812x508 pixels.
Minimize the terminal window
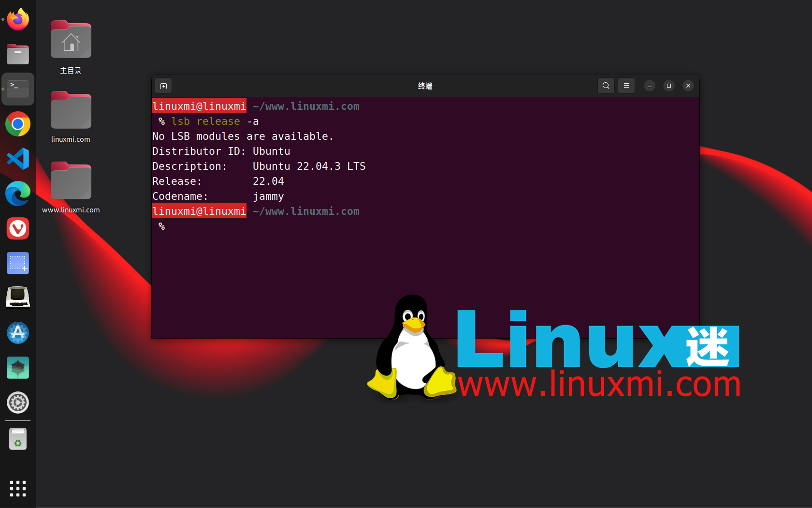tap(650, 86)
